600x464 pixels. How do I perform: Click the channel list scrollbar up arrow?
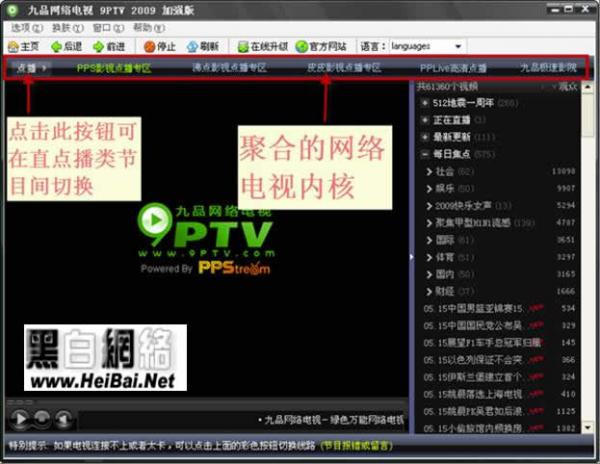coord(588,87)
